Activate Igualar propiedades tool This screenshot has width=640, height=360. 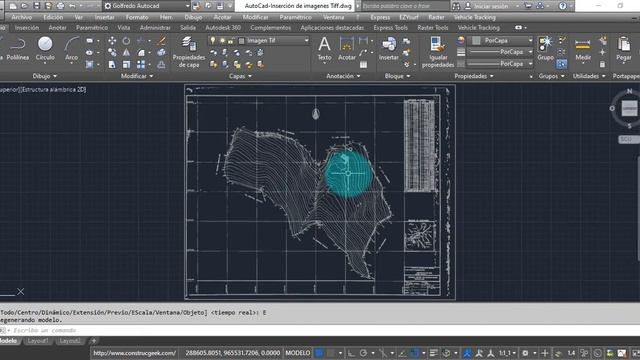pos(438,52)
